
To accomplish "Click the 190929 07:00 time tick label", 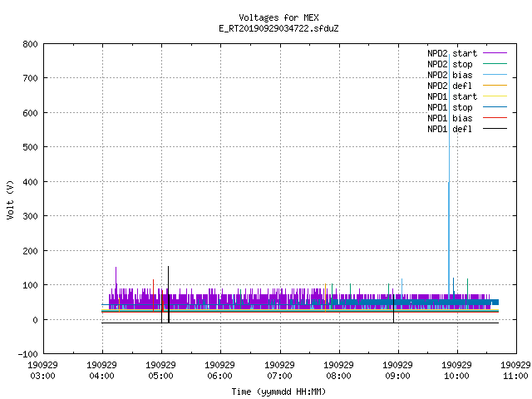I will (x=279, y=371).
